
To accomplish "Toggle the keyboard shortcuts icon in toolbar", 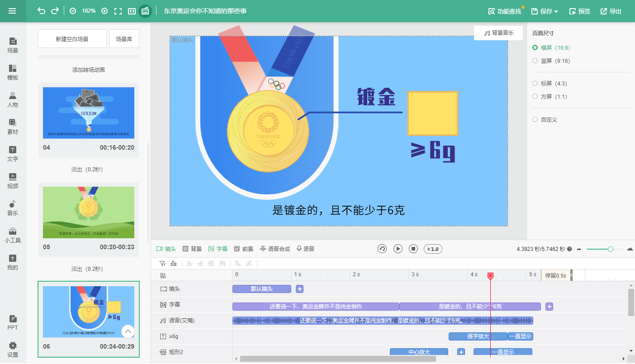I will click(x=145, y=11).
